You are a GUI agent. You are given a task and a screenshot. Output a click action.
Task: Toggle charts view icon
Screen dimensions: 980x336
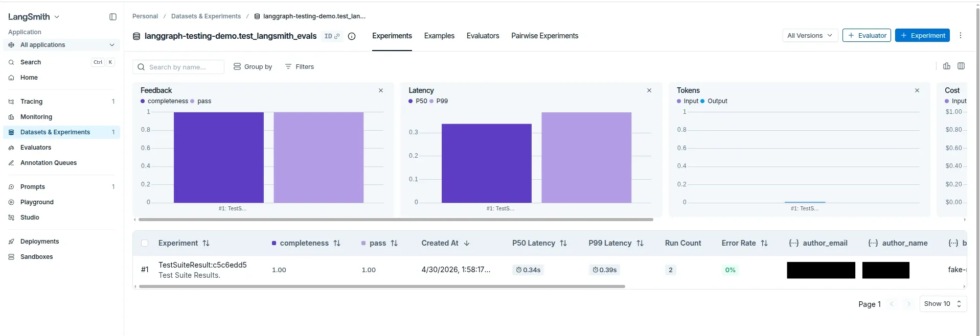(947, 66)
